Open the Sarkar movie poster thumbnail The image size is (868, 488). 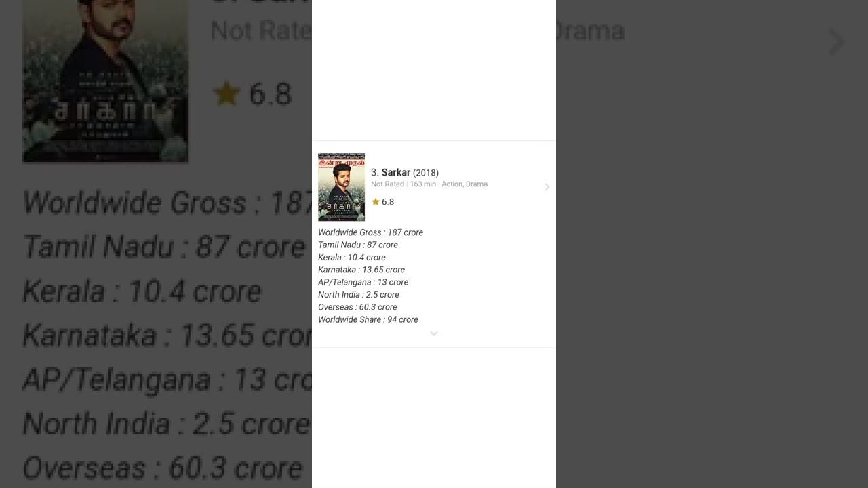click(341, 187)
